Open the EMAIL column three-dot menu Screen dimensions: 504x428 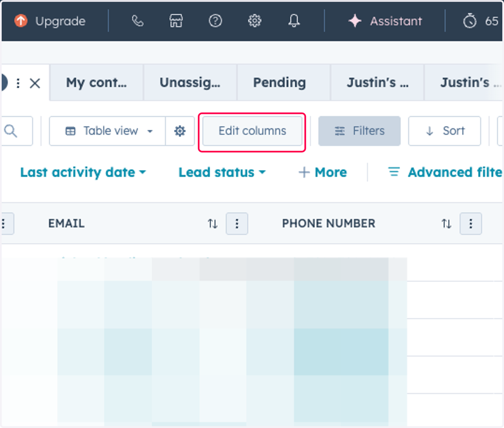[237, 223]
